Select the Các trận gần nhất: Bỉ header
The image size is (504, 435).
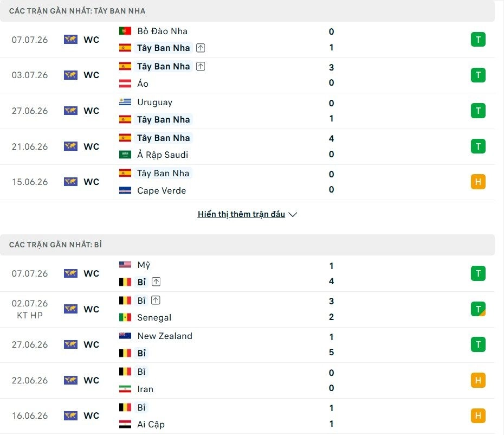point(247,245)
